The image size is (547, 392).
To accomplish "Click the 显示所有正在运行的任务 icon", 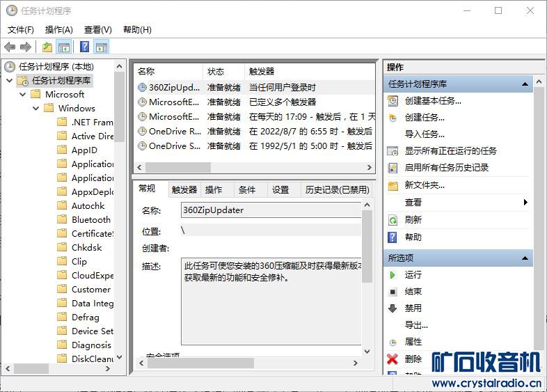I will tap(393, 151).
